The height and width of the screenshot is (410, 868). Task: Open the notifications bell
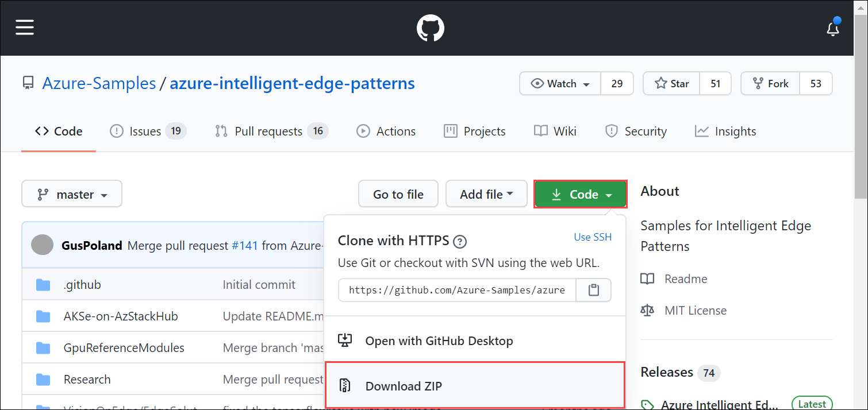tap(833, 28)
